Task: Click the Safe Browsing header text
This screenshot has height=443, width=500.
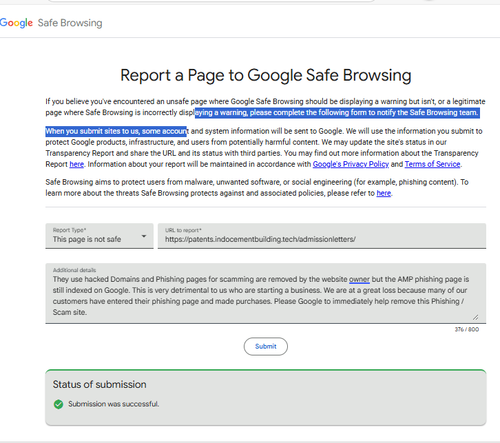Action: click(x=70, y=23)
